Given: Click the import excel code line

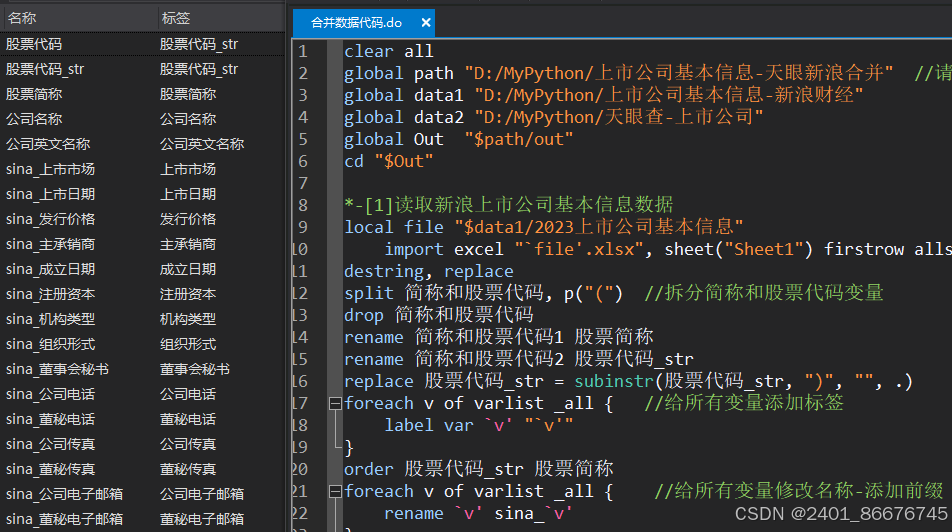Looking at the screenshot, I should 668,249.
